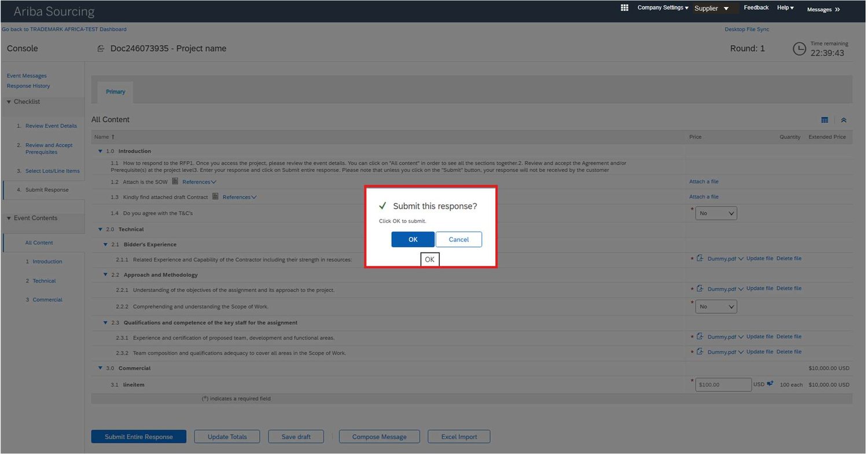This screenshot has height=454, width=868.
Task: Click the file icon in row 2.3.1
Action: (700, 336)
